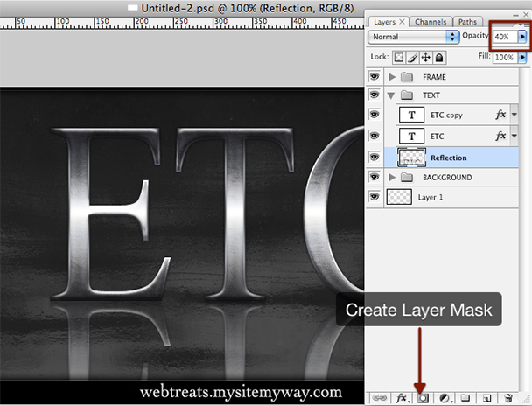The image size is (532, 406).
Task: Click the TEXT group folder icon
Action: tap(407, 95)
